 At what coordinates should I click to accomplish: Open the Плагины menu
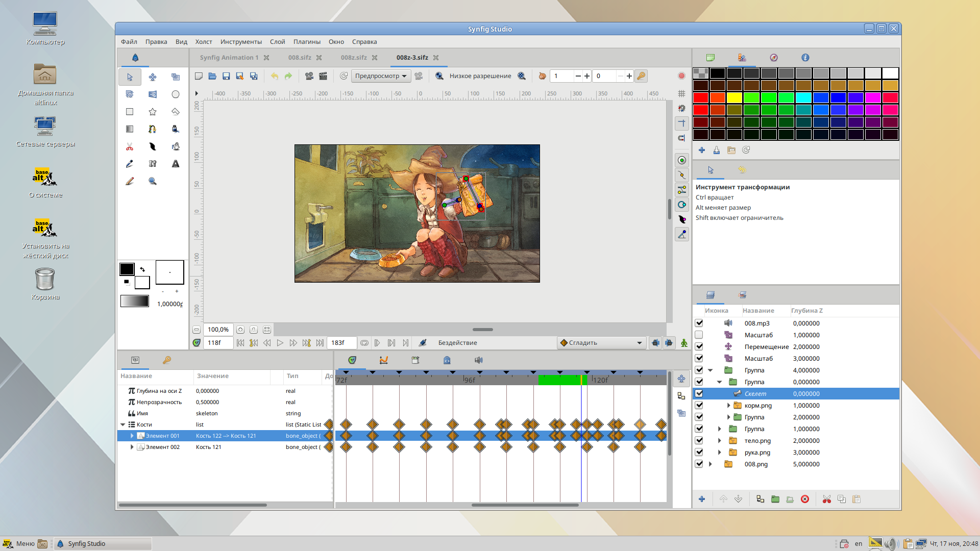[307, 42]
